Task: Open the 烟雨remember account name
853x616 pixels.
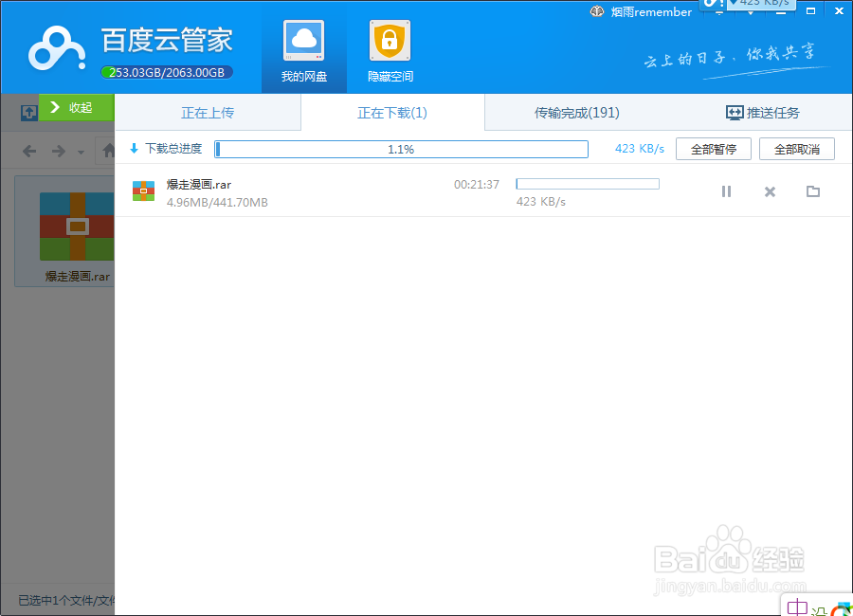Action: pos(651,12)
